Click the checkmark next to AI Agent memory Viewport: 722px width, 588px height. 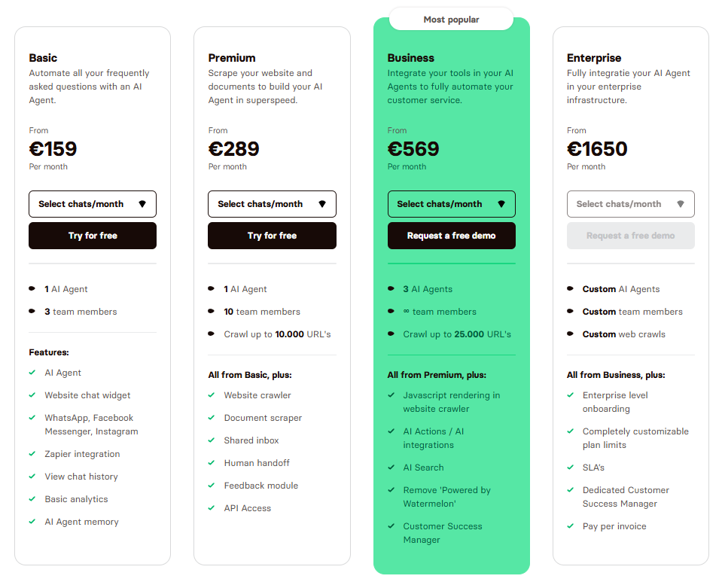[x=32, y=522]
